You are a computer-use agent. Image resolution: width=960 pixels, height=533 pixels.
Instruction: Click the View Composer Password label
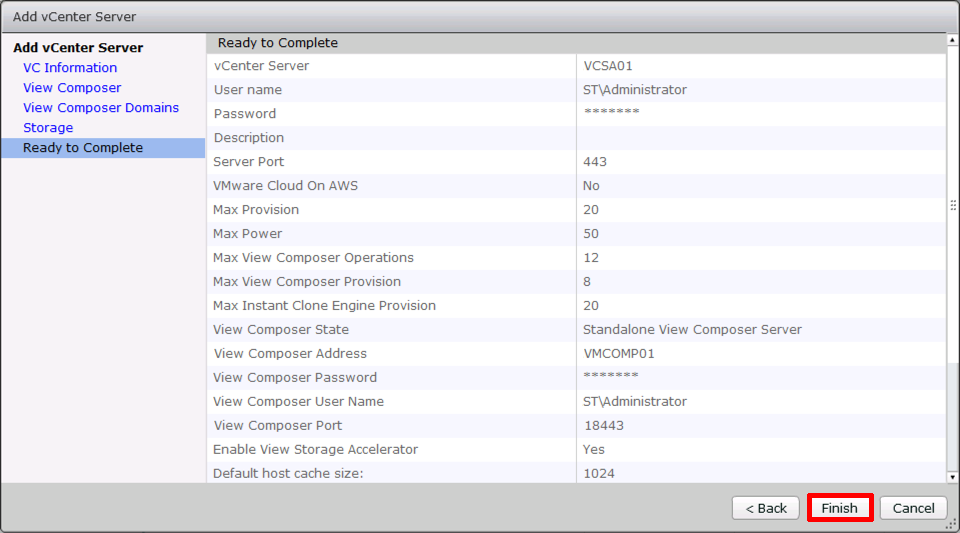295,378
